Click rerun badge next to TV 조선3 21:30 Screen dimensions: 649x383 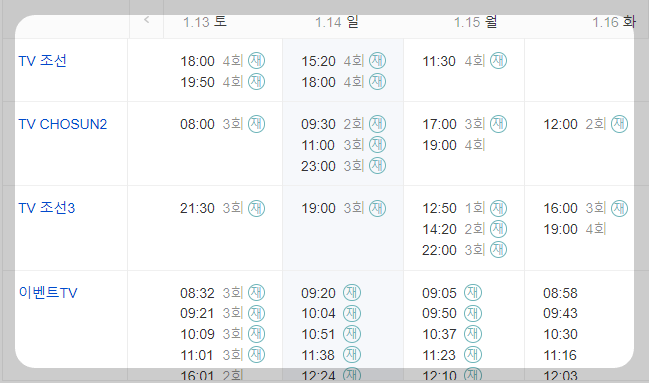256,208
